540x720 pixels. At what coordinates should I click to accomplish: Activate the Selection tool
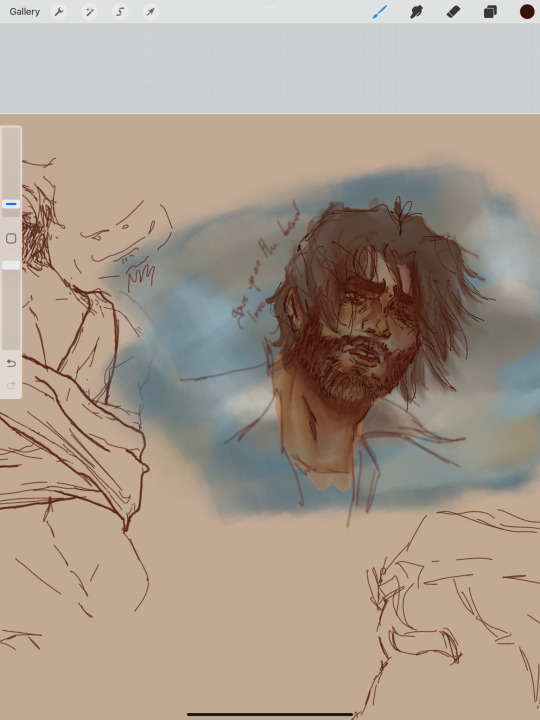[x=120, y=12]
